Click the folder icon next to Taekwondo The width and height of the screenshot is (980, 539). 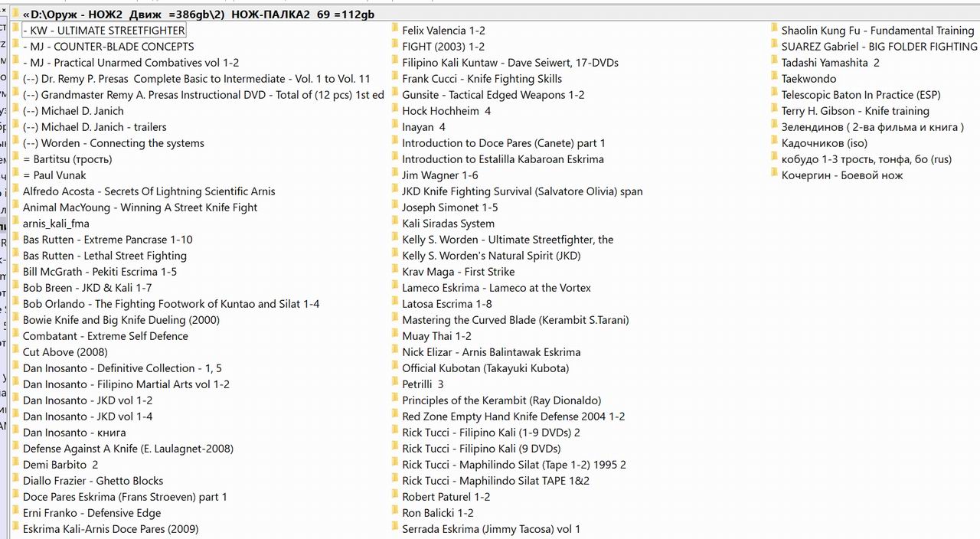[774, 78]
